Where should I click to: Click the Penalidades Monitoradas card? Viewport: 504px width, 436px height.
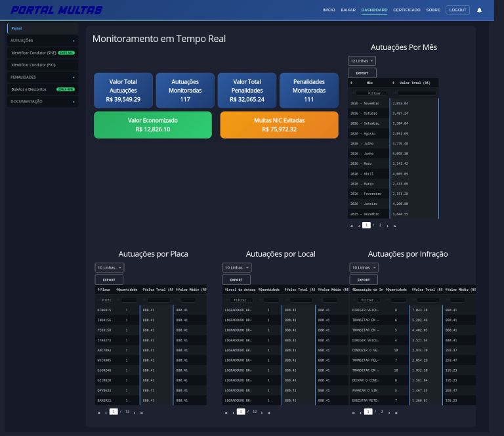tap(309, 91)
